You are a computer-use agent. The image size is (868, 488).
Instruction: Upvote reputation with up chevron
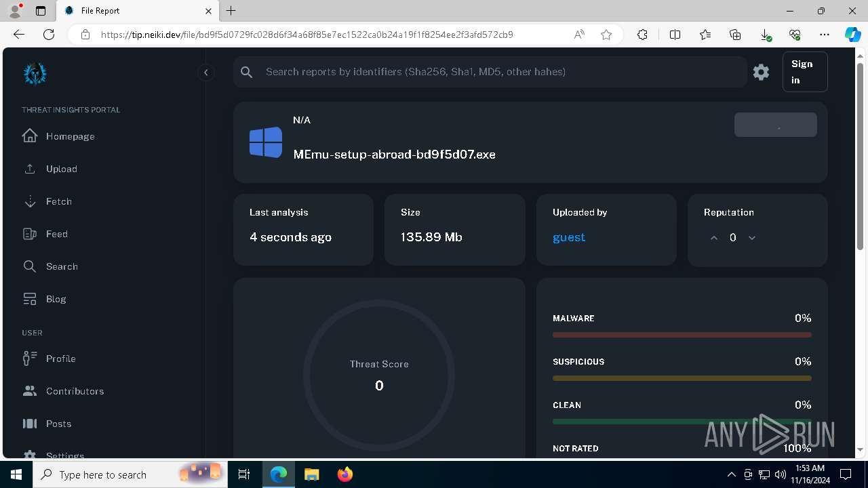point(714,238)
